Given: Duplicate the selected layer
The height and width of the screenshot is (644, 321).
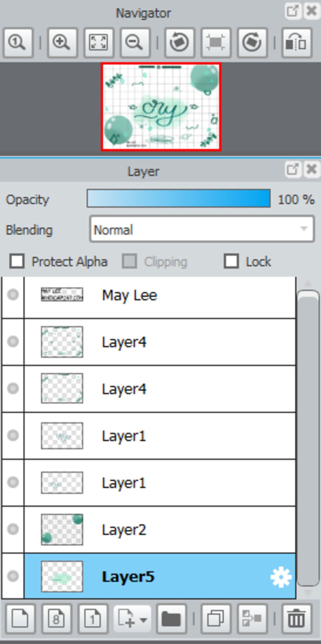Looking at the screenshot, I should click(x=216, y=619).
